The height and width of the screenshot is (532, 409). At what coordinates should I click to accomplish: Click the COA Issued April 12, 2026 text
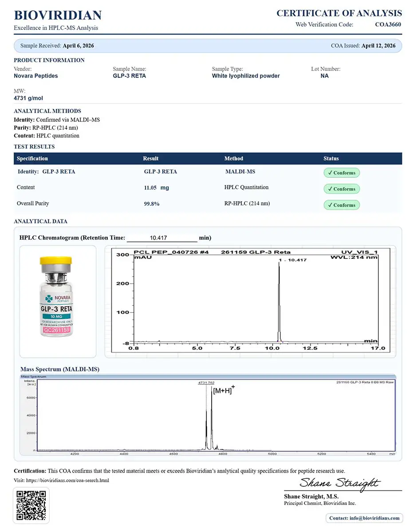(x=363, y=46)
